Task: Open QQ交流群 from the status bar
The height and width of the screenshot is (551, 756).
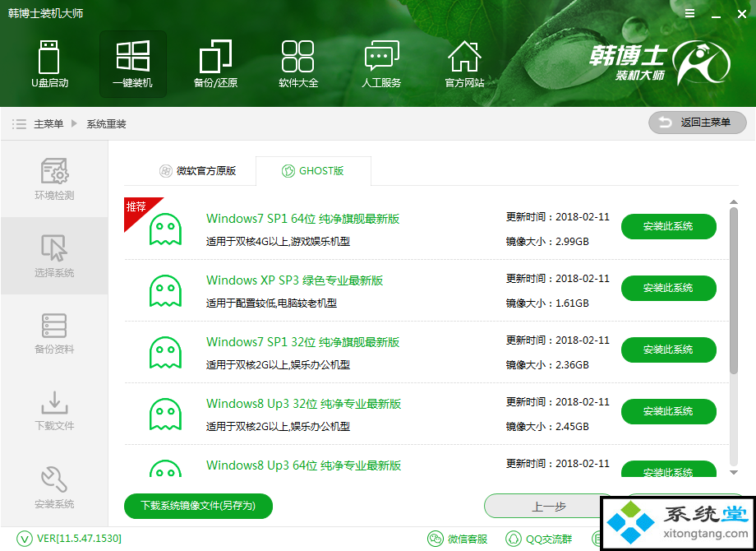Action: click(538, 539)
